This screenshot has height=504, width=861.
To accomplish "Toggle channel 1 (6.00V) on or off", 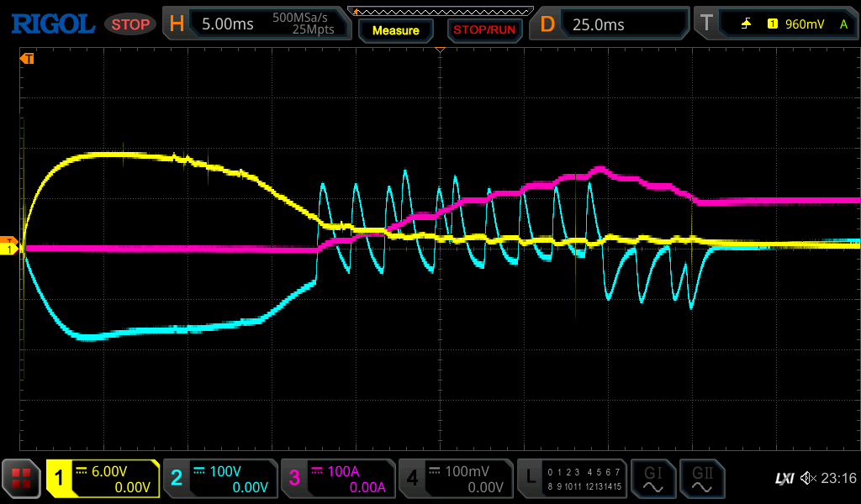I will click(103, 479).
